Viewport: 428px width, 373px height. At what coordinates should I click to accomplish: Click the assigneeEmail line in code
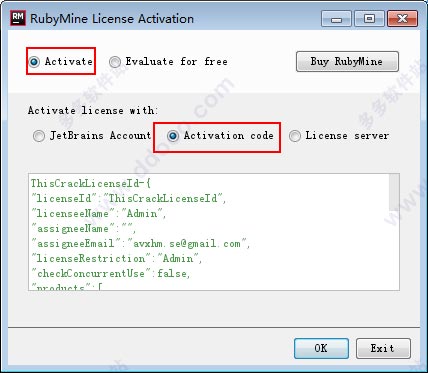click(140, 243)
